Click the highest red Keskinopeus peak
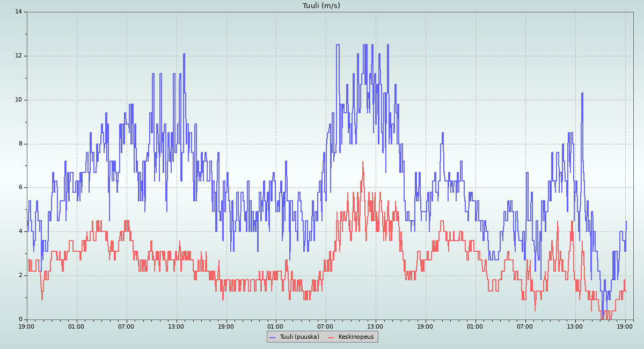Screen dimensions: 644x349 [363, 162]
